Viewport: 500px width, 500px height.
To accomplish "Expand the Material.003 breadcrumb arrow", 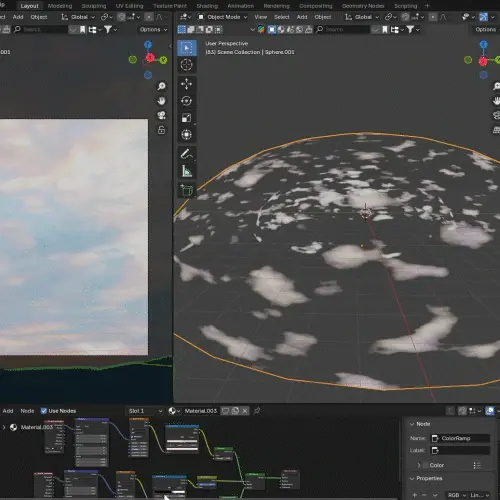I will [4, 427].
